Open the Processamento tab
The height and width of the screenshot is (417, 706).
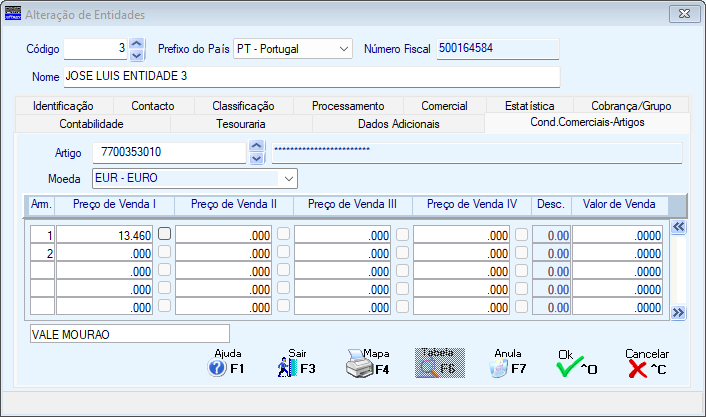coord(348,106)
